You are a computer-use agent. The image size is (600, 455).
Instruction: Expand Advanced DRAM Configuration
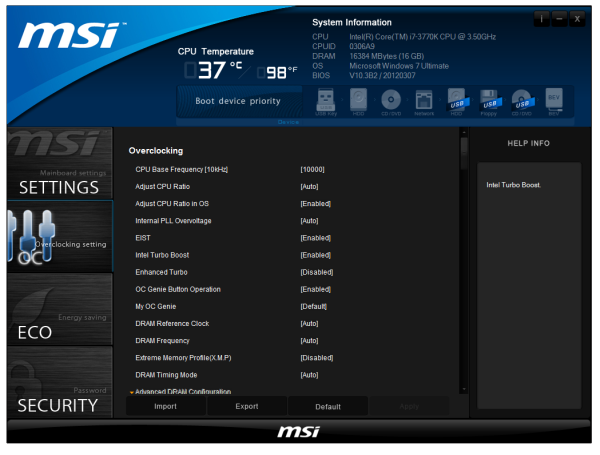pos(180,391)
